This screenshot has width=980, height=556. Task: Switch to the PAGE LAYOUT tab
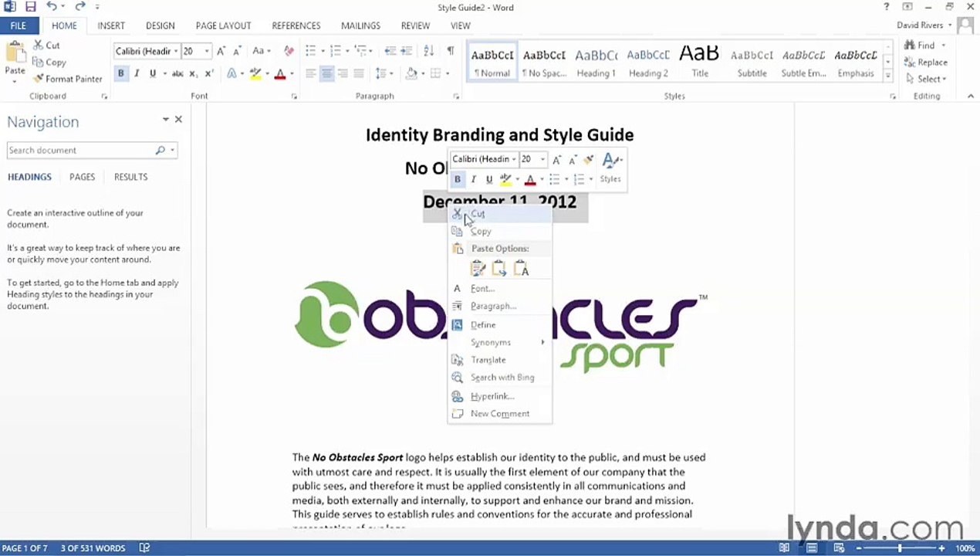(223, 25)
